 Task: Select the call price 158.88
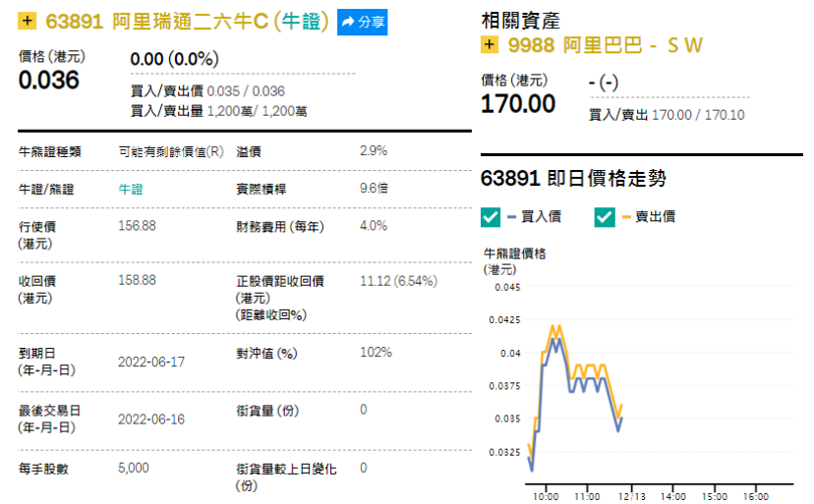pos(137,280)
